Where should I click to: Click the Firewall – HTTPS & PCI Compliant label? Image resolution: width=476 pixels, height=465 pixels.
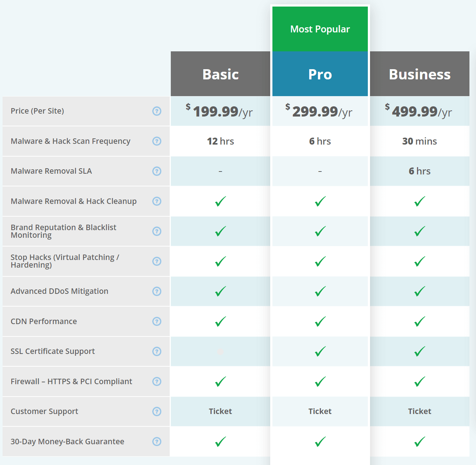point(71,382)
